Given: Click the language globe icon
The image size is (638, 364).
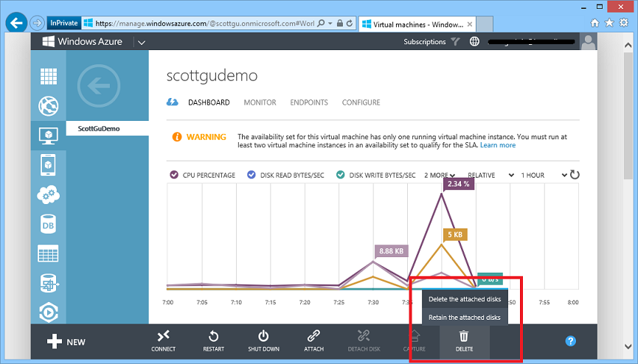Looking at the screenshot, I should point(474,41).
